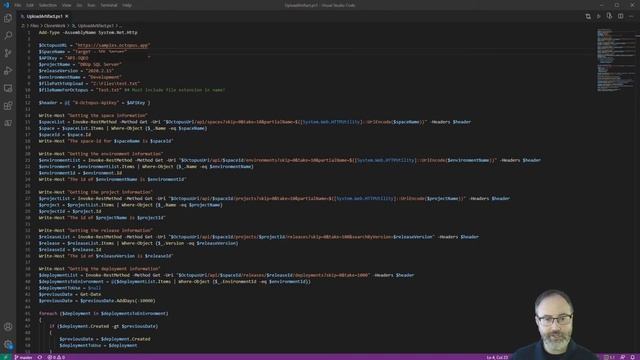Click the $releaseVersion assignment line
The height and width of the screenshot is (360, 640).
pyautogui.click(x=76, y=71)
